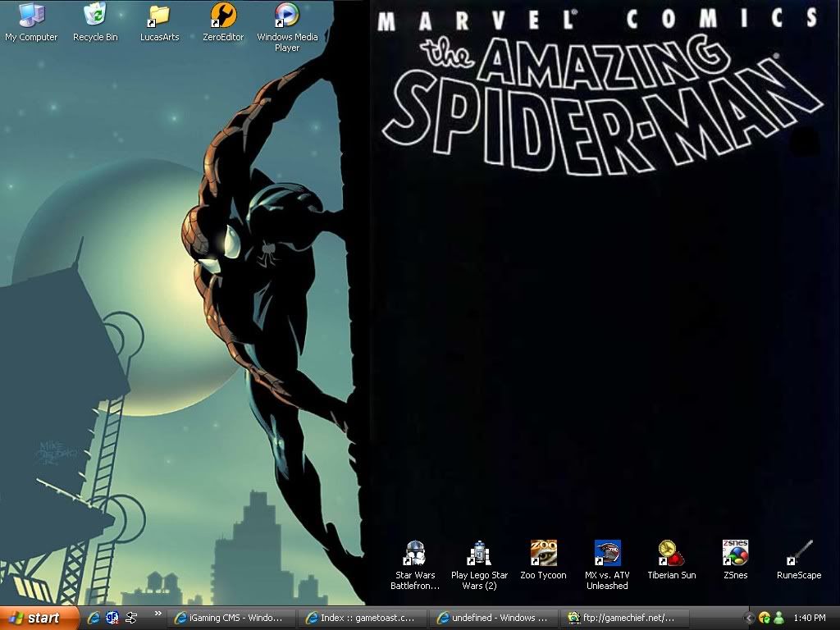This screenshot has height=630, width=840.
Task: Expand the Quick Launch overflow chevron
Action: tap(157, 614)
